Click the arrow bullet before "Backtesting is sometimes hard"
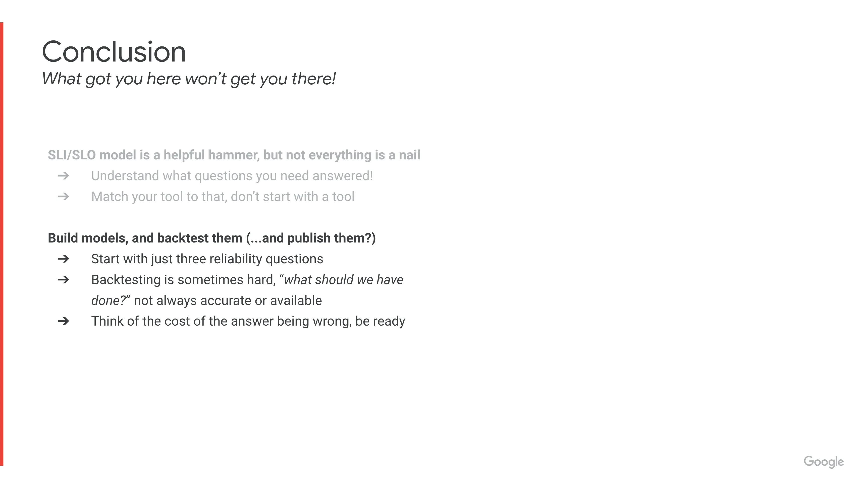This screenshot has width=868, height=488. [63, 280]
